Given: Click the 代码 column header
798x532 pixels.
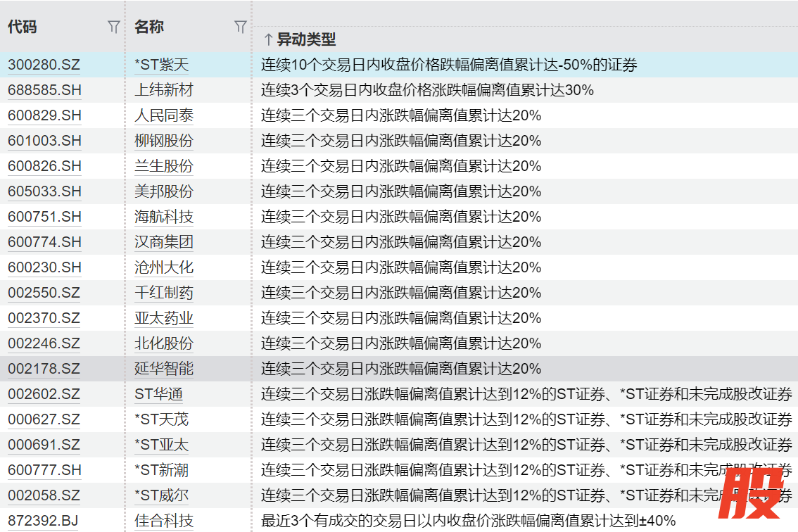Looking at the screenshot, I should tap(23, 27).
